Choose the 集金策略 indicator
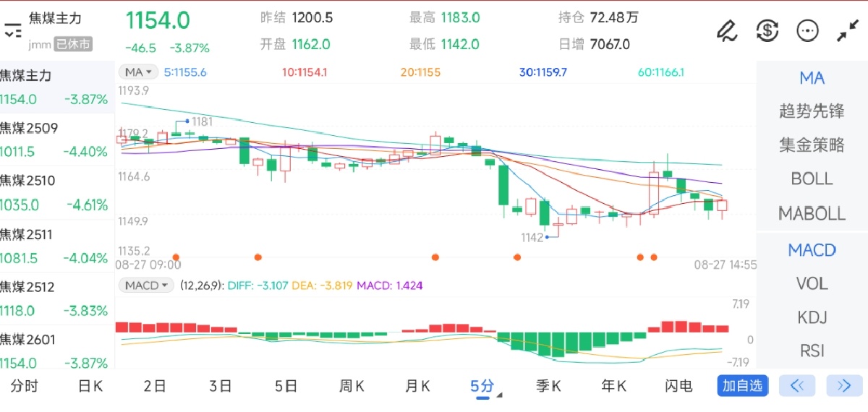The height and width of the screenshot is (412, 868). (812, 145)
